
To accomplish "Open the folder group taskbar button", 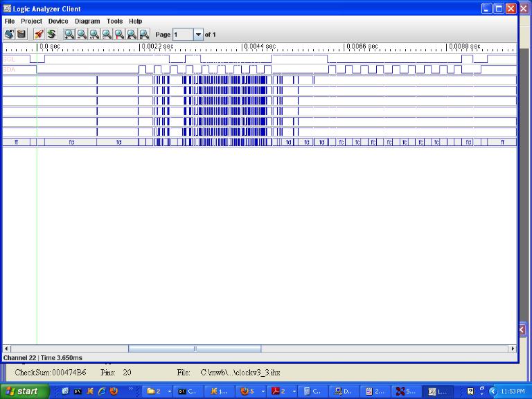I will point(154,391).
